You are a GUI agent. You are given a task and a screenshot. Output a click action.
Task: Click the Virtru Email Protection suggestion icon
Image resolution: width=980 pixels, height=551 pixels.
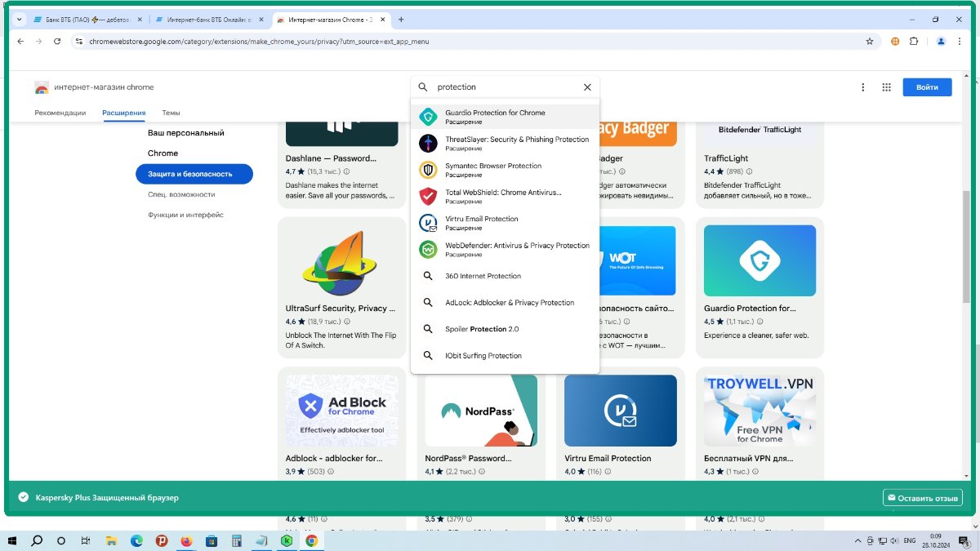tap(428, 223)
